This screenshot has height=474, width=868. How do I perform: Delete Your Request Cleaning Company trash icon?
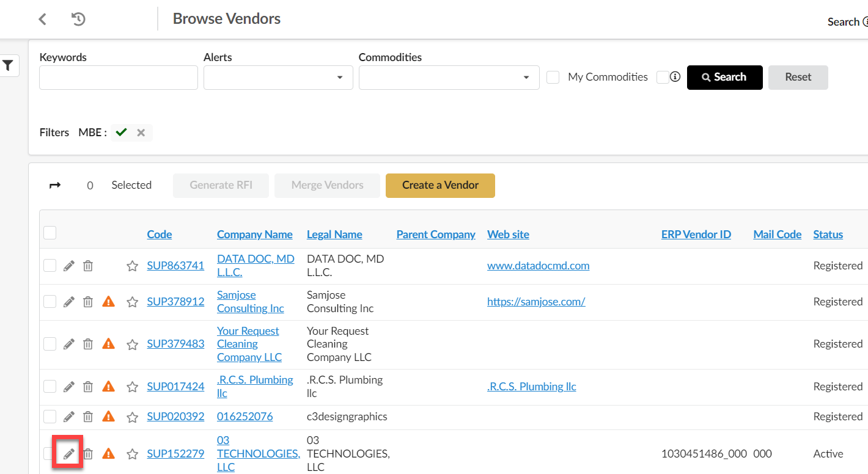pyautogui.click(x=88, y=344)
